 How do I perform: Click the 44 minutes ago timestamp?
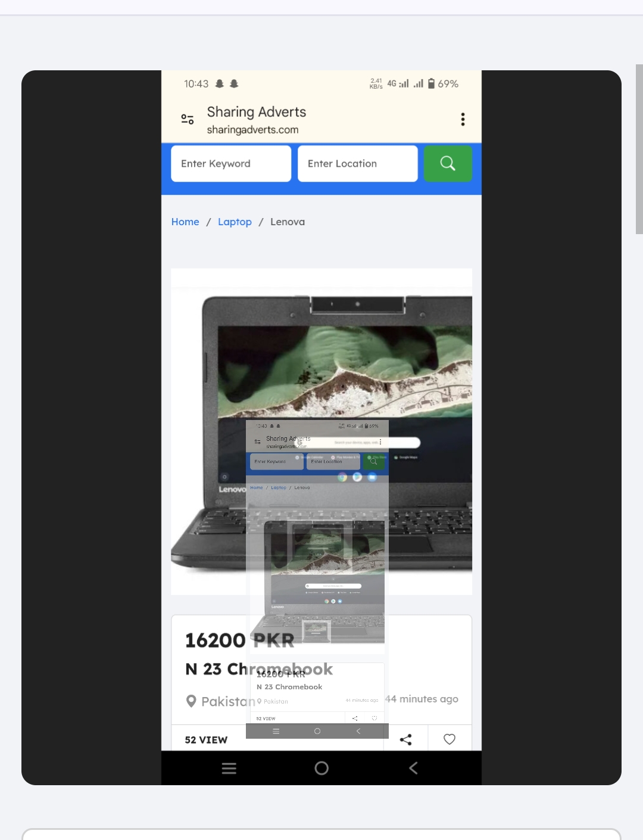(x=422, y=699)
